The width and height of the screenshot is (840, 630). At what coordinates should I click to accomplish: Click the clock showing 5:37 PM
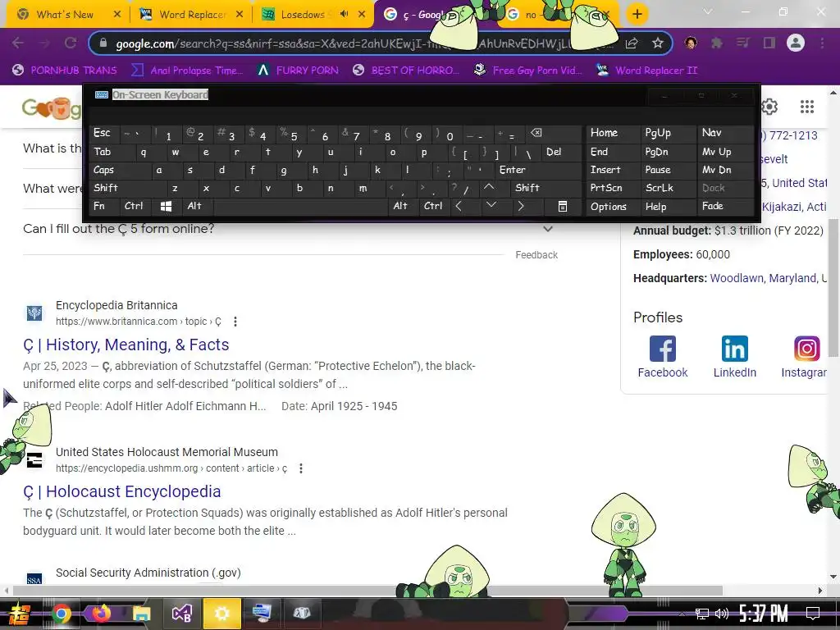[764, 614]
